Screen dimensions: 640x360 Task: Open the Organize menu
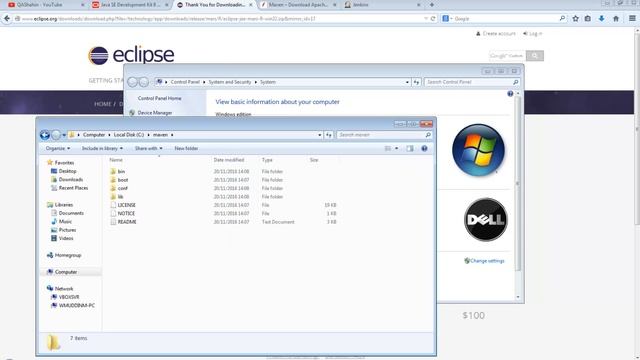[58, 149]
